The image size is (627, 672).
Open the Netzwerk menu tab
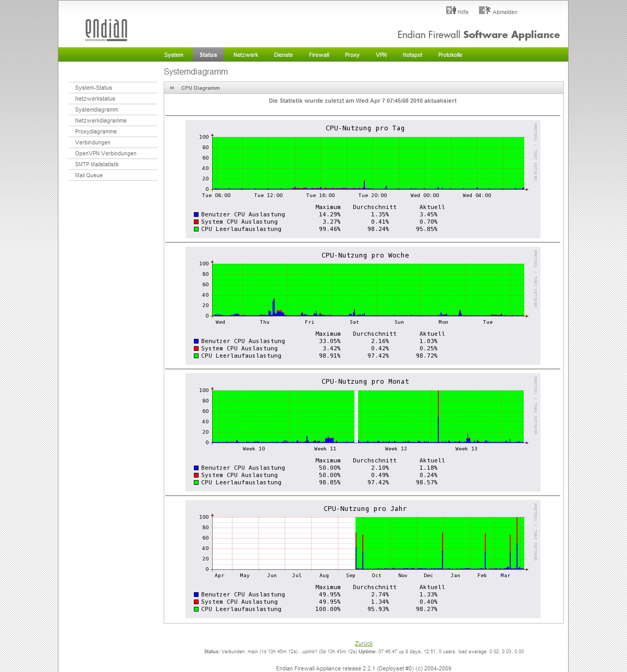point(245,55)
